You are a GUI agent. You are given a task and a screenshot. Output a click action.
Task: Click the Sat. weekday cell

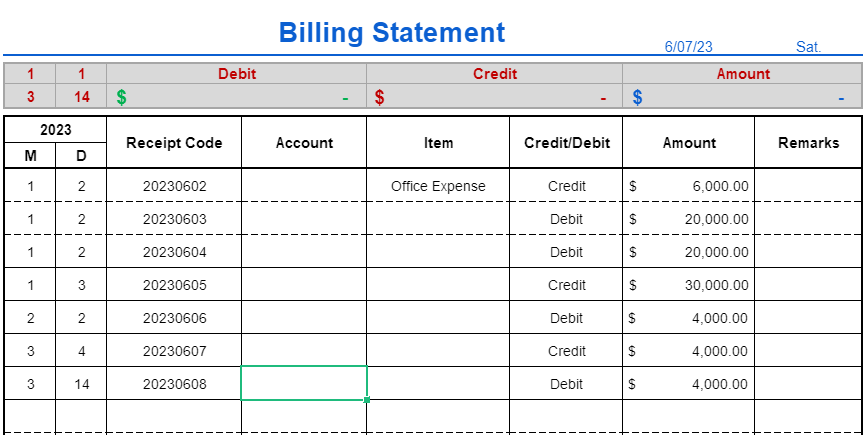point(808,47)
